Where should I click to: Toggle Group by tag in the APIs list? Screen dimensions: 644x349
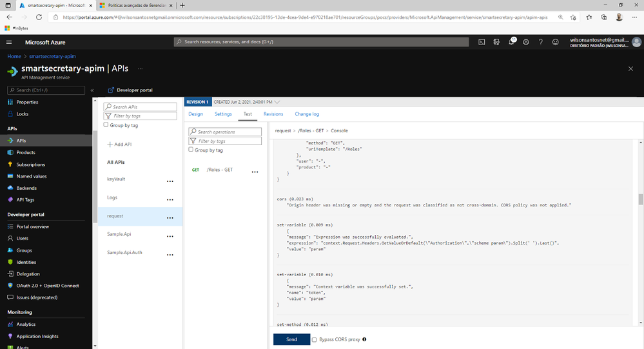point(106,125)
